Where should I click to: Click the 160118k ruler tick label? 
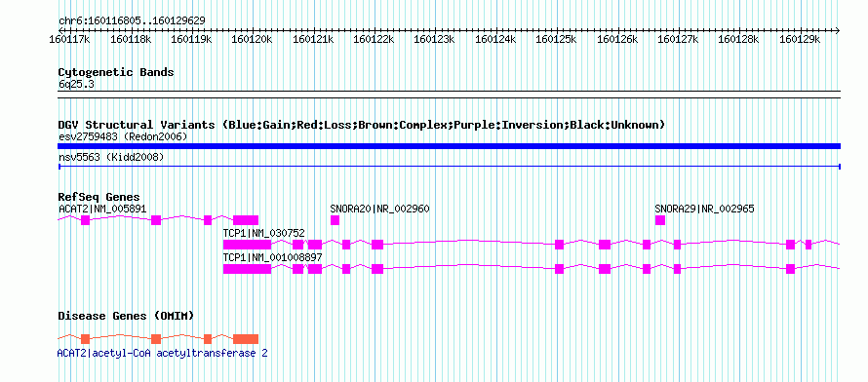pyautogui.click(x=131, y=40)
